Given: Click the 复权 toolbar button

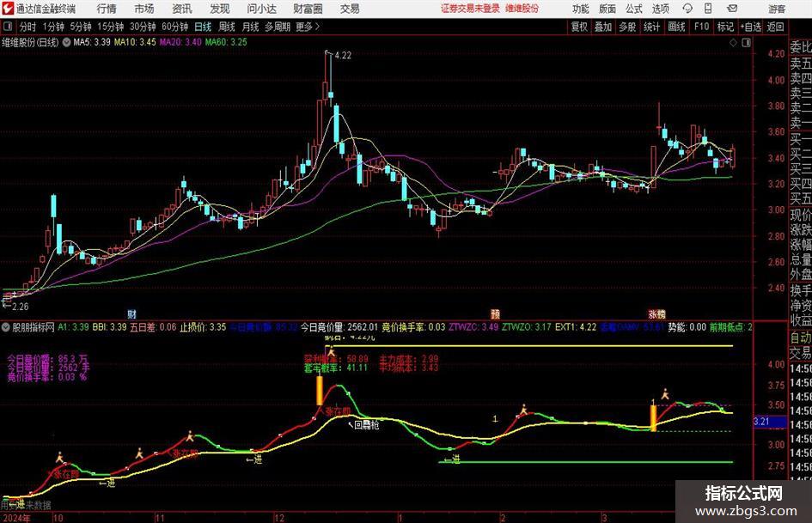Looking at the screenshot, I should coord(579,27).
